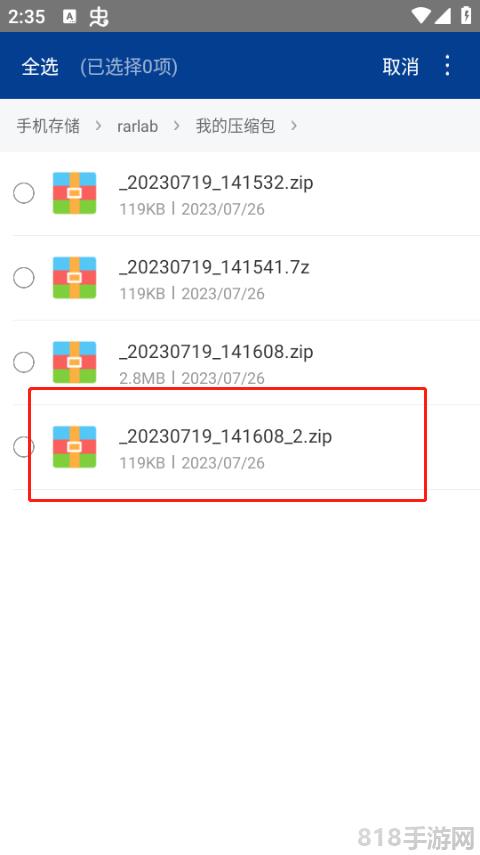Tap the battery charging status icon
The width and height of the screenshot is (480, 855).
point(466,15)
